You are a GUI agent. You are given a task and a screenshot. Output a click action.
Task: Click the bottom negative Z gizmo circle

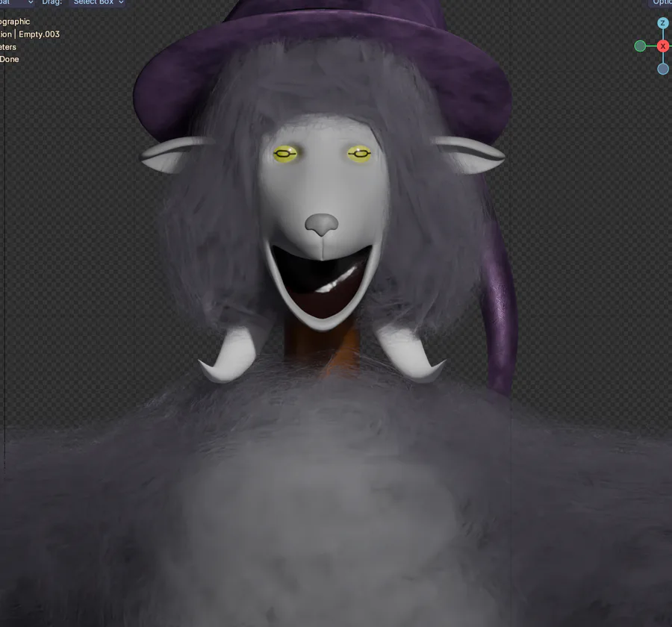[x=663, y=69]
